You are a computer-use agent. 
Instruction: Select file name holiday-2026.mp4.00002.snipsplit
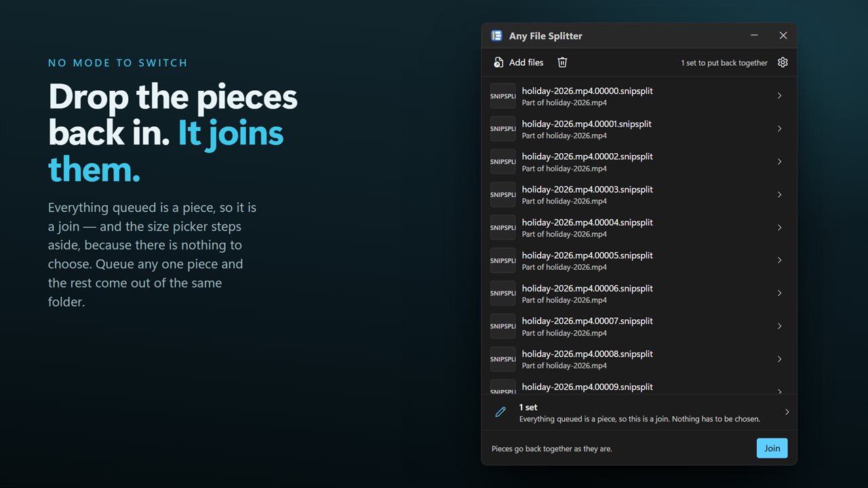click(587, 157)
